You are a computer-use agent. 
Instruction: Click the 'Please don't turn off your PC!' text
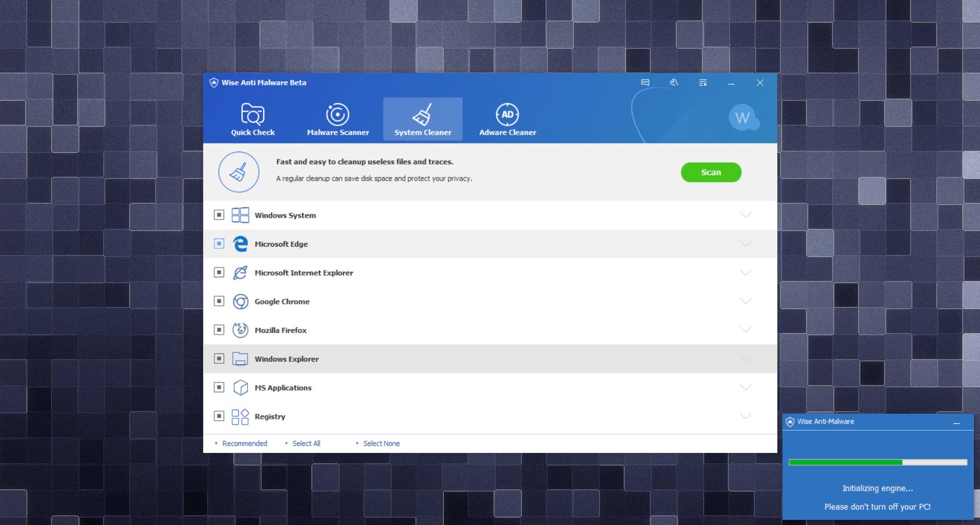[x=877, y=507]
